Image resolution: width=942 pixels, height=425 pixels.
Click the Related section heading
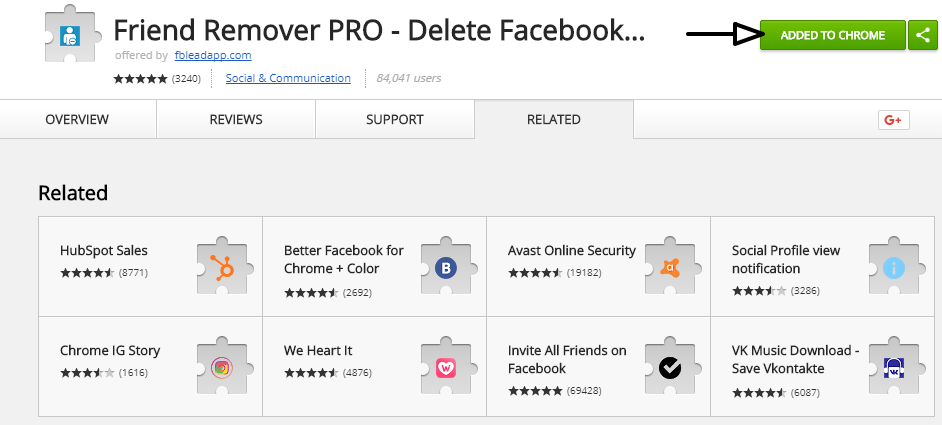point(73,193)
